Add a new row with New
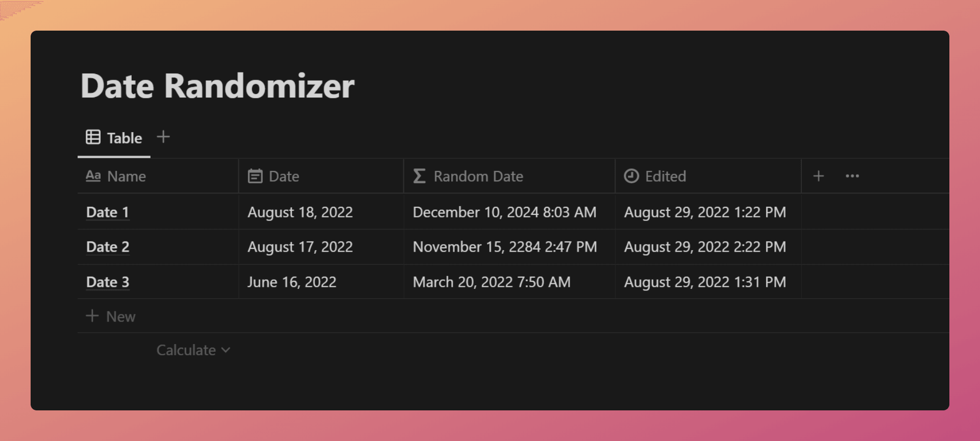The height and width of the screenshot is (441, 980). (111, 316)
